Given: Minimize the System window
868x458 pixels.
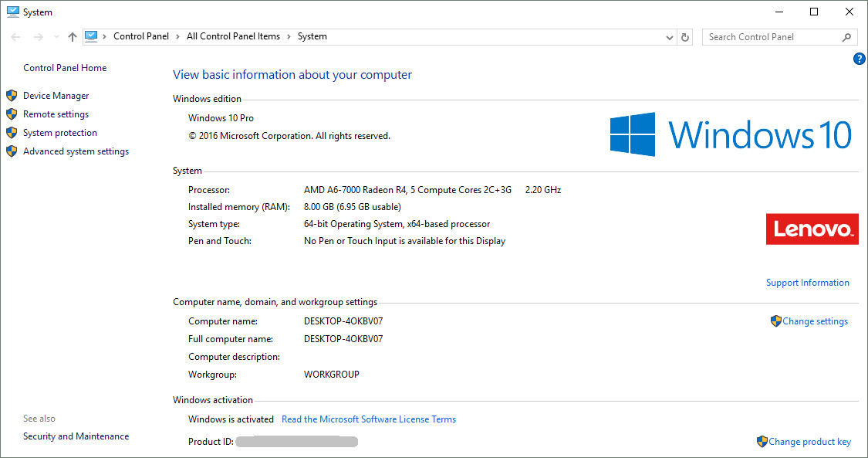Looking at the screenshot, I should 779,12.
